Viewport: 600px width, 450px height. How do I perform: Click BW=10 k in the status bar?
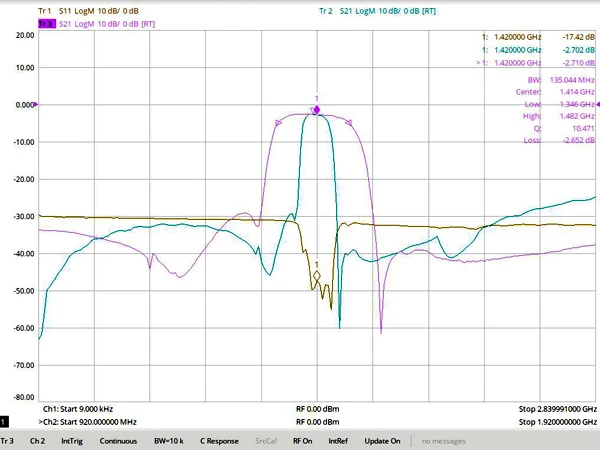[169, 441]
